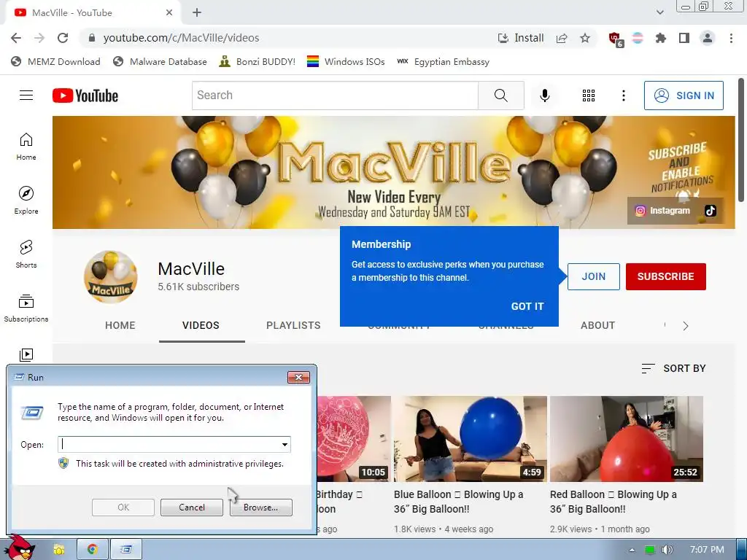Screen dimensions: 747x560
Task: Click Cancel in Run dialog
Action: (192, 507)
